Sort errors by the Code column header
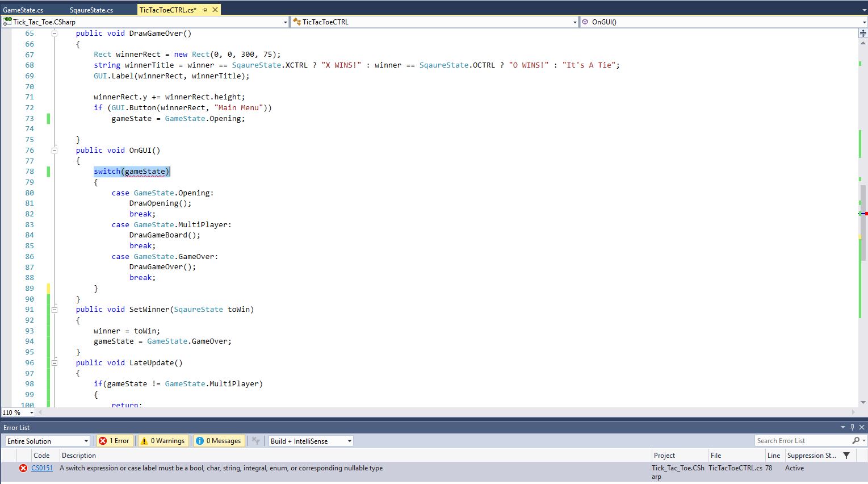 [44, 455]
